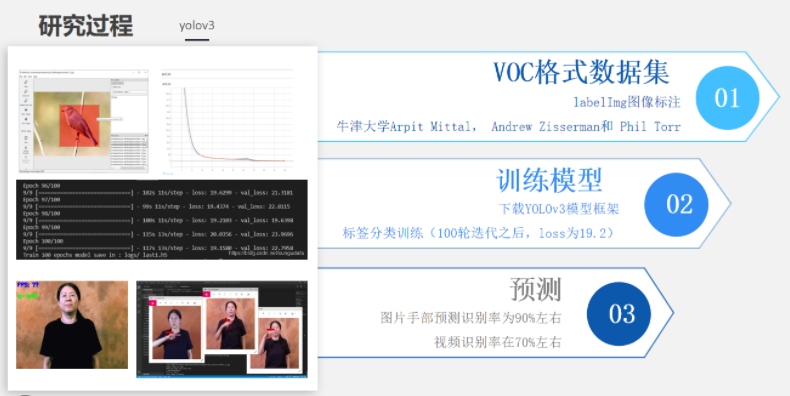Click the hand detection result windows screenshot
This screenshot has width=790, height=396.
point(222,329)
